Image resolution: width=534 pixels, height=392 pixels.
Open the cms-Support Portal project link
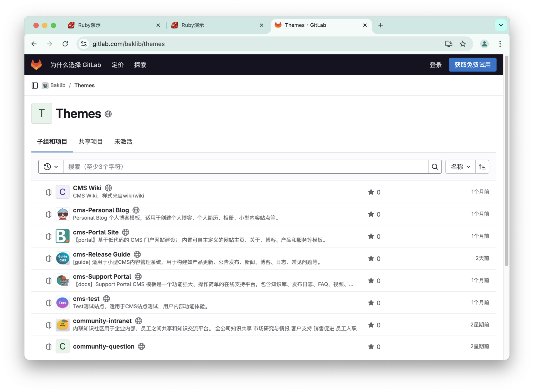102,277
